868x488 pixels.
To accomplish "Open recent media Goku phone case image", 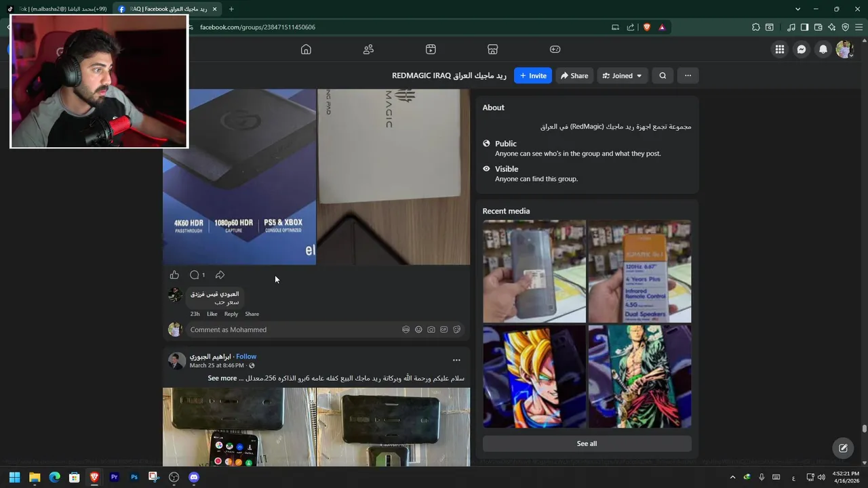I will [x=534, y=377].
